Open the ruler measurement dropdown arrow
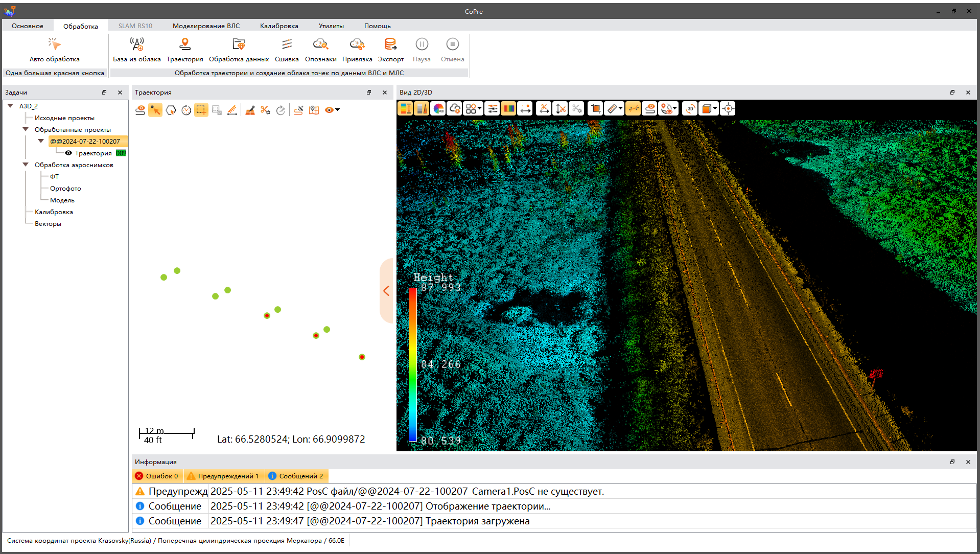This screenshot has width=980, height=554. coord(620,109)
